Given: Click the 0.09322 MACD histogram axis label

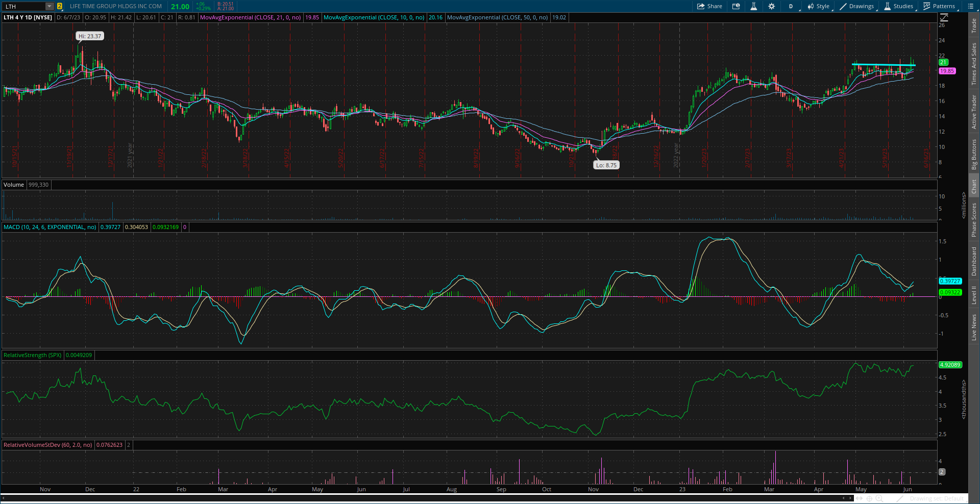Looking at the screenshot, I should pyautogui.click(x=950, y=292).
